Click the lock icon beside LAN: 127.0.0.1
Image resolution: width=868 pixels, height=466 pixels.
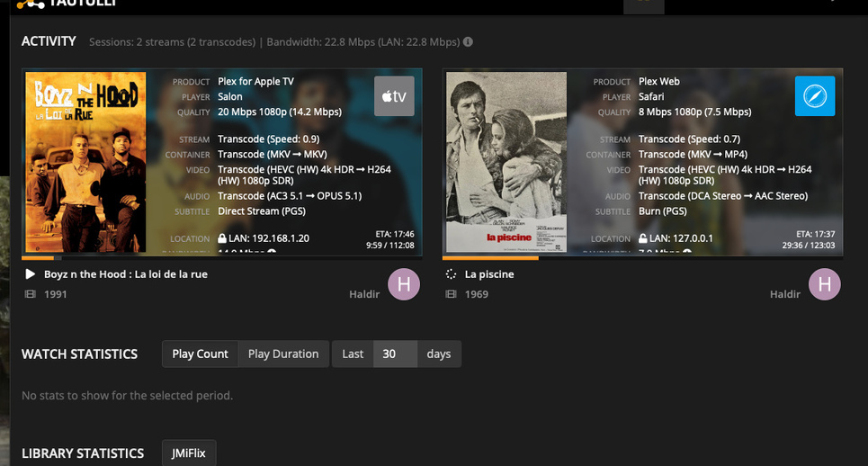coord(643,238)
